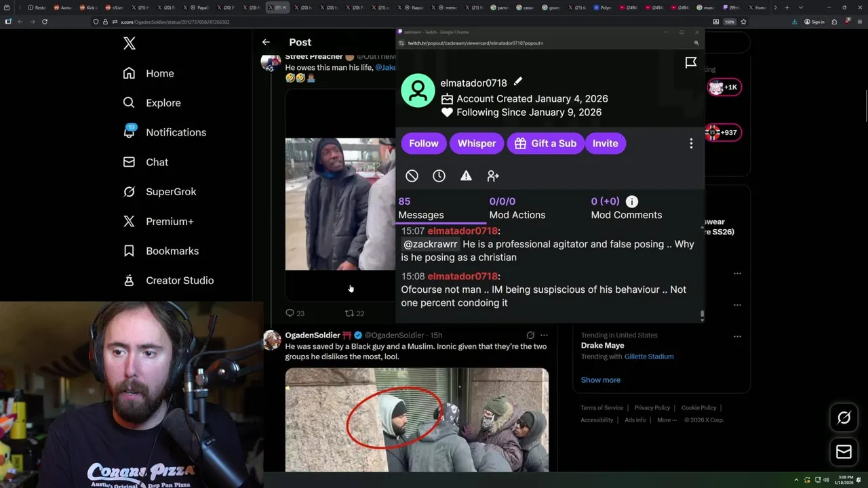Reload the page in the browser
Viewport: 868px width, 488px height.
coord(45,22)
